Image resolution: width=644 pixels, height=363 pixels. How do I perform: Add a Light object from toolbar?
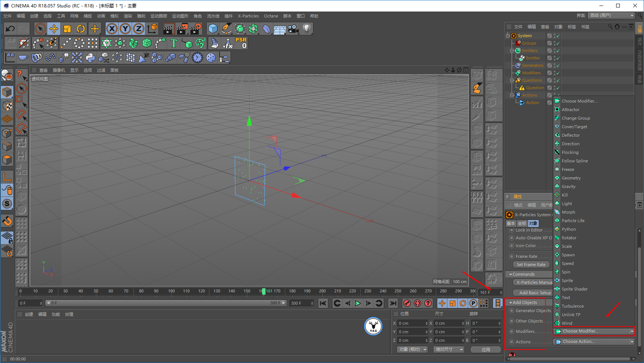307,29
